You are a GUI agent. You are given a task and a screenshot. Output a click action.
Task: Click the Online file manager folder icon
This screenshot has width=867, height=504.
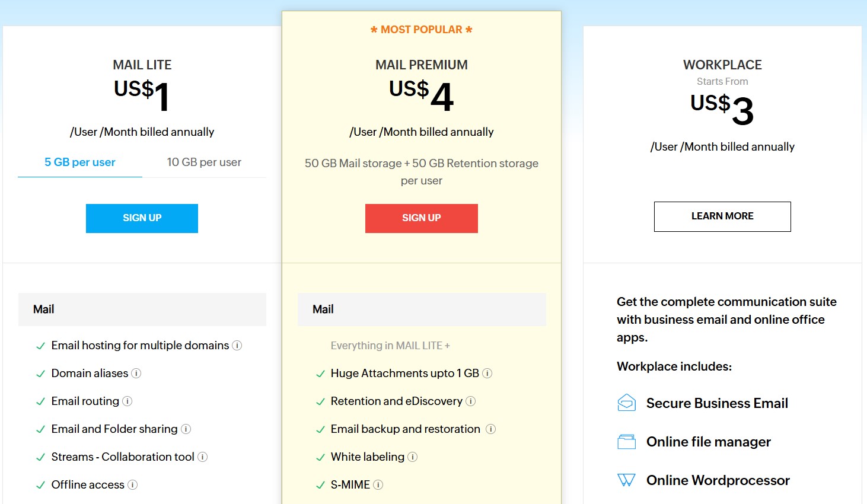[626, 442]
